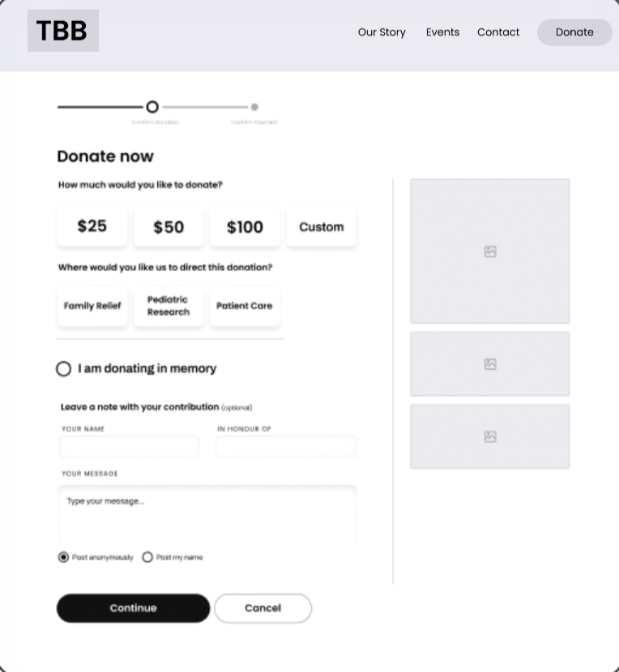
Task: Click the Confirm Donation step circle
Action: coord(152,107)
